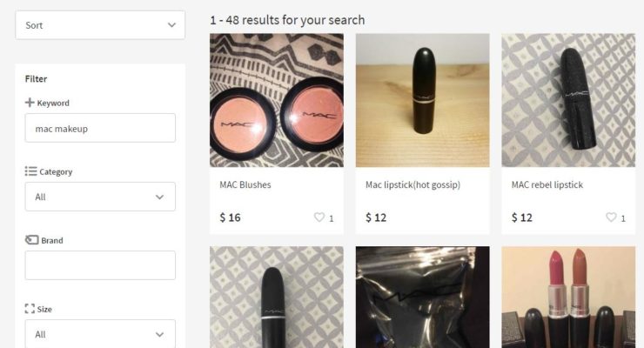Click the plus icon beside Keyword
The image size is (644, 348).
click(x=30, y=102)
